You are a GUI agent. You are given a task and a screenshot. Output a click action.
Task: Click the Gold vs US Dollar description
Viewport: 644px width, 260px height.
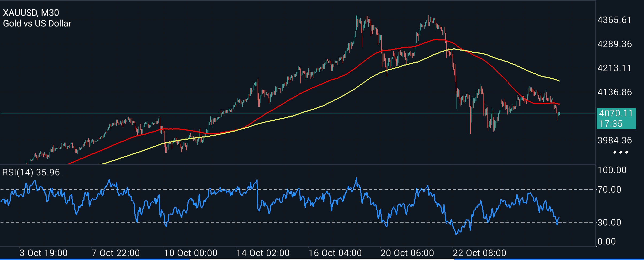pyautogui.click(x=37, y=24)
